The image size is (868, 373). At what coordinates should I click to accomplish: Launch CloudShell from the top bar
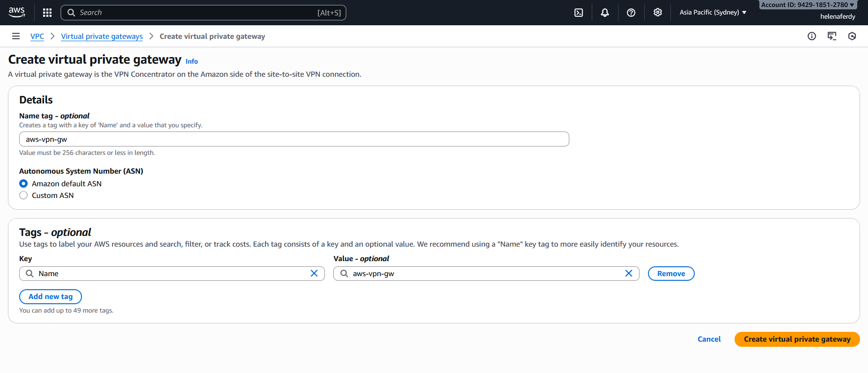point(579,13)
